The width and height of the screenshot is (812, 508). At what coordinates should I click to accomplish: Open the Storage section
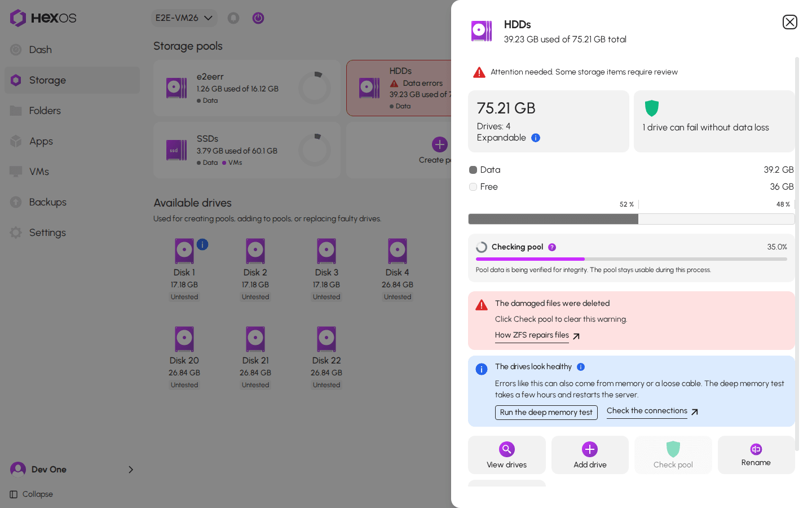[72, 80]
